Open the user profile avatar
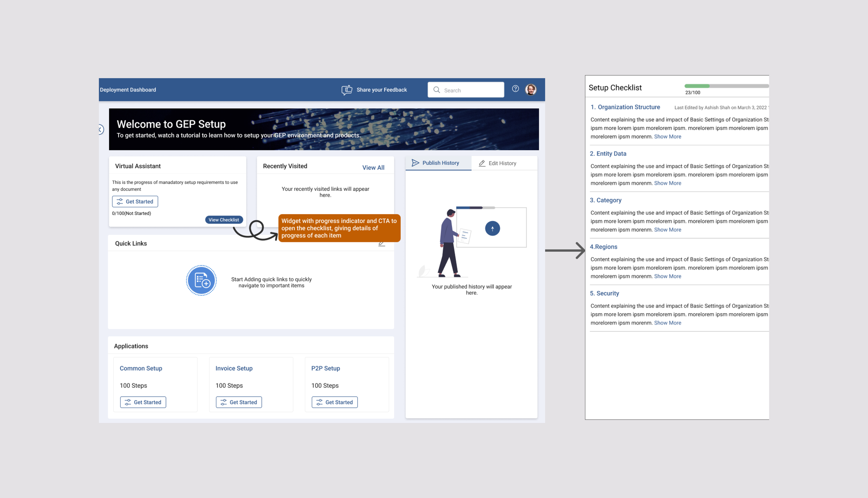 click(x=531, y=90)
